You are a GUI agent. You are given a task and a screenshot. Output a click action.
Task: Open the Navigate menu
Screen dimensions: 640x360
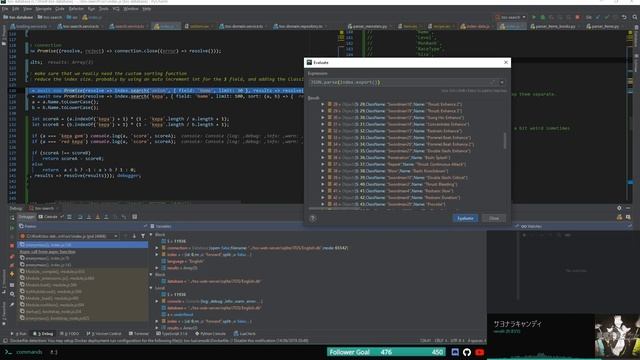[43, 9]
